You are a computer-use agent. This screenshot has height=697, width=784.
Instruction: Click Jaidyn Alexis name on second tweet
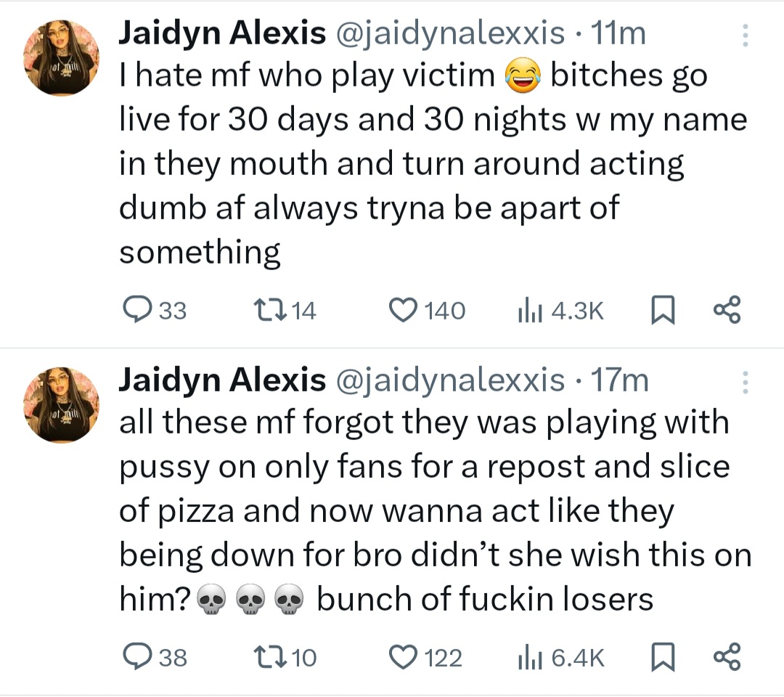[x=221, y=380]
